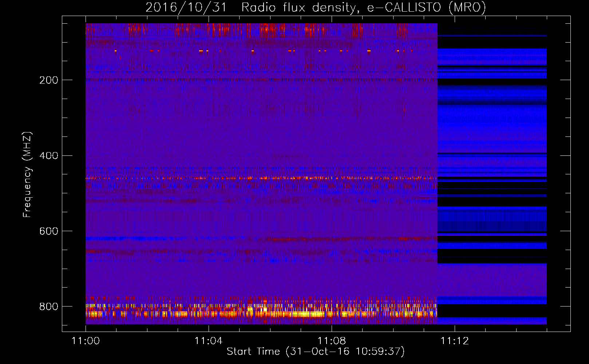The height and width of the screenshot is (364, 589).
Task: Click the 200 frequency tick label
Action: [x=49, y=80]
